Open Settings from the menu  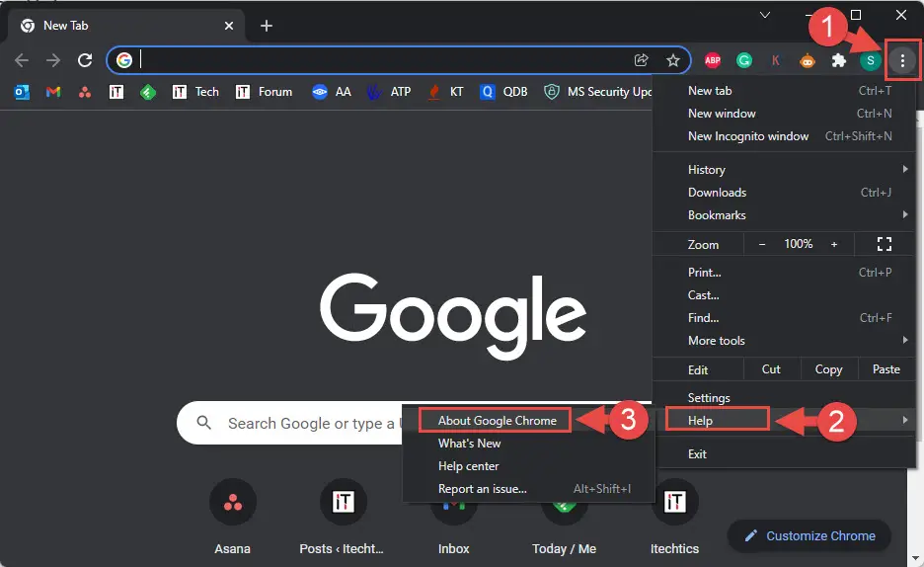pyautogui.click(x=785, y=398)
